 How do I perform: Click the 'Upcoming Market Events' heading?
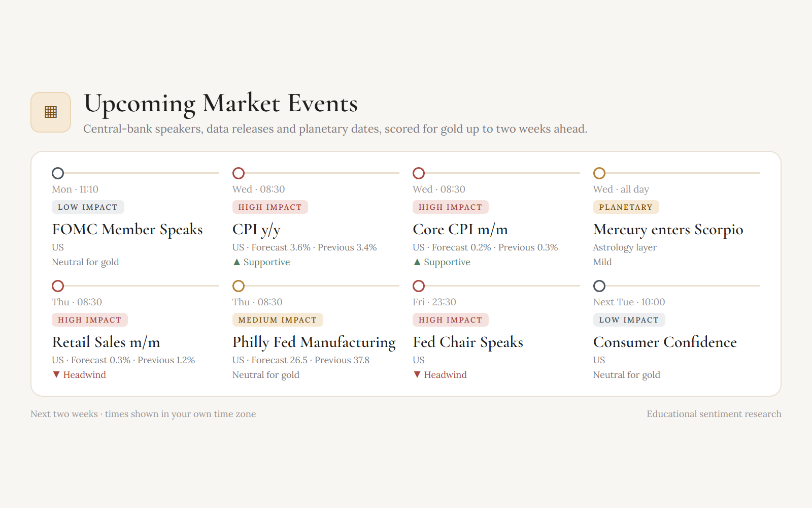pos(221,104)
